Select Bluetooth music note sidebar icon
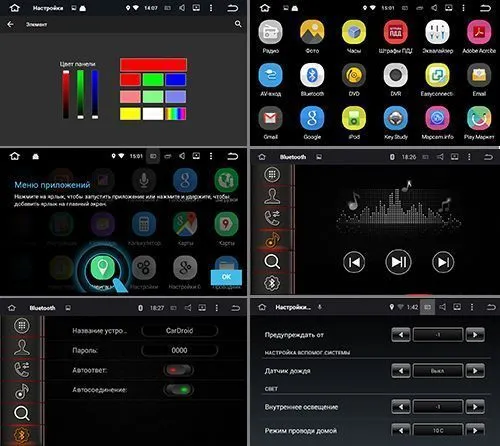Screen dimensions: 500x446 (272, 240)
